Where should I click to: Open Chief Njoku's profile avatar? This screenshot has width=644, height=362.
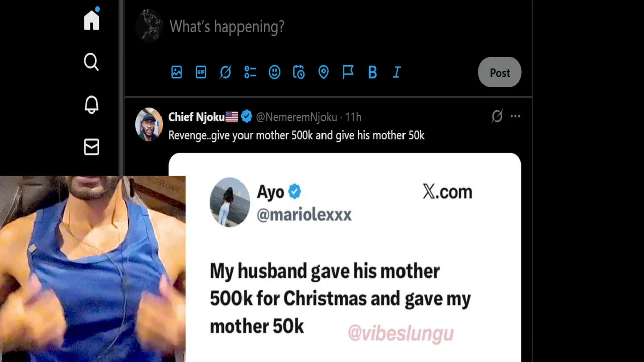(x=149, y=124)
